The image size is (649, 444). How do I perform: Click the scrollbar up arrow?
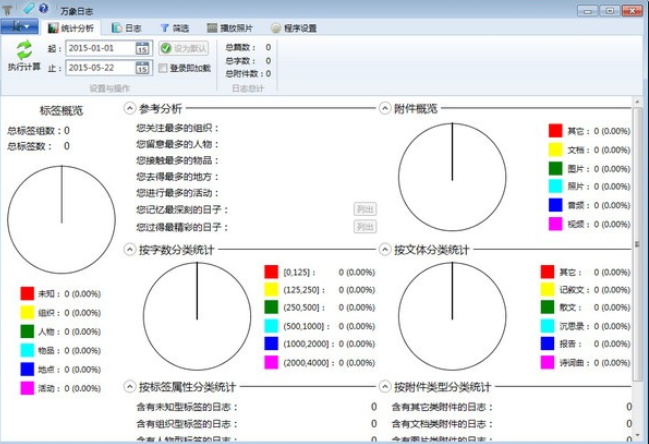637,101
